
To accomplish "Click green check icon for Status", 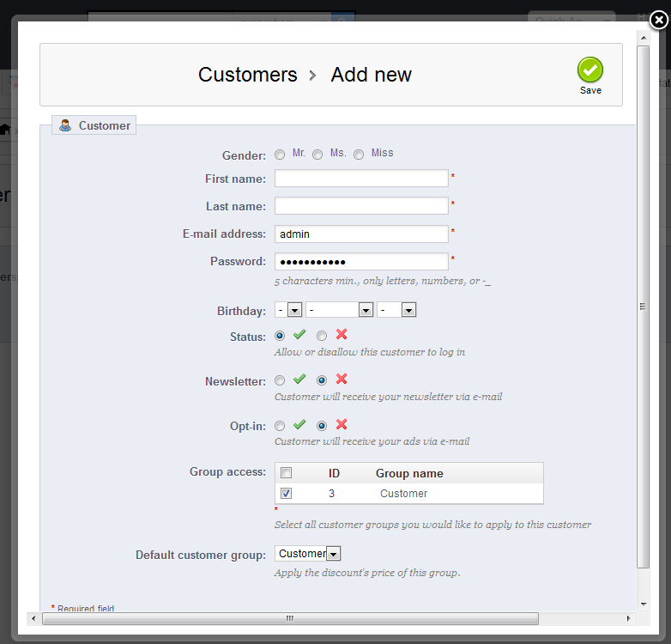I will tap(299, 335).
